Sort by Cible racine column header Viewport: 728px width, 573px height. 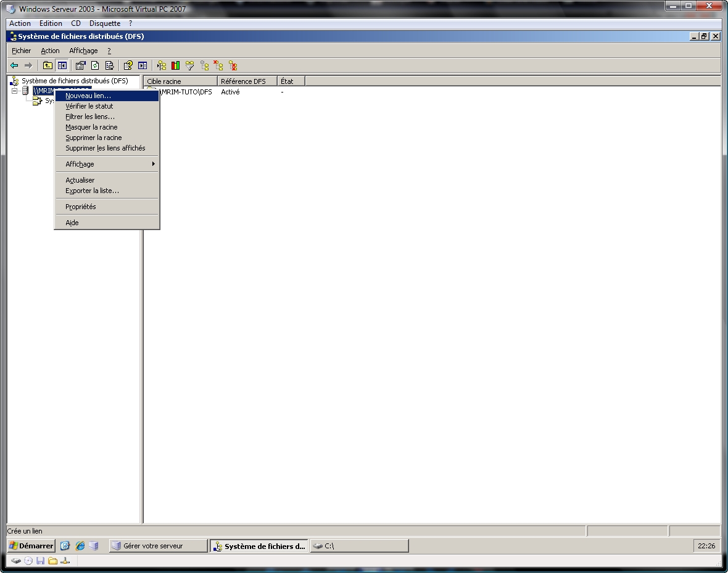180,81
